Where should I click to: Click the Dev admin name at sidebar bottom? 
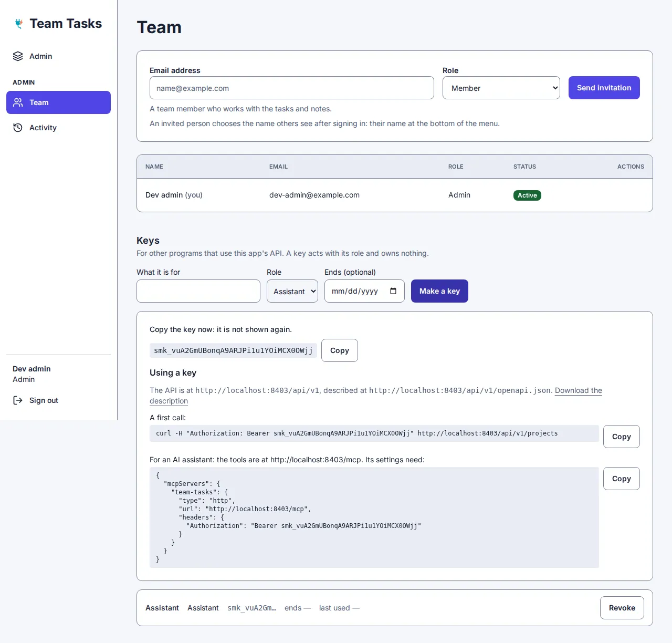click(31, 369)
